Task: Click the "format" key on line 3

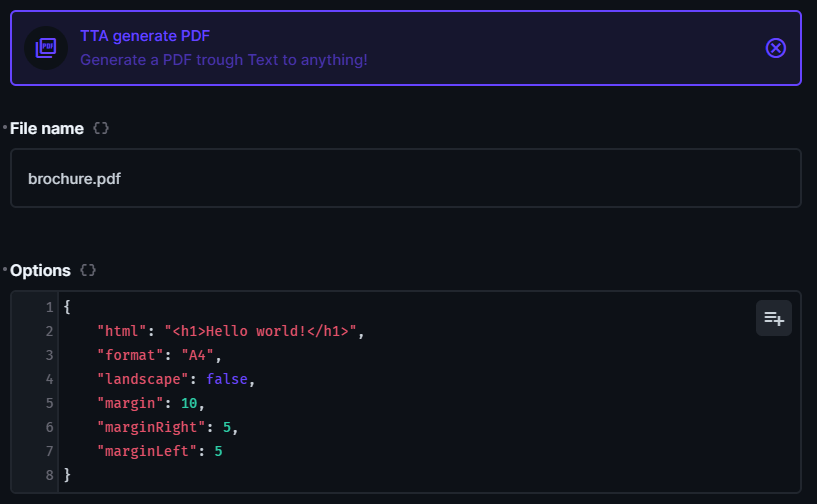Action: [x=130, y=355]
